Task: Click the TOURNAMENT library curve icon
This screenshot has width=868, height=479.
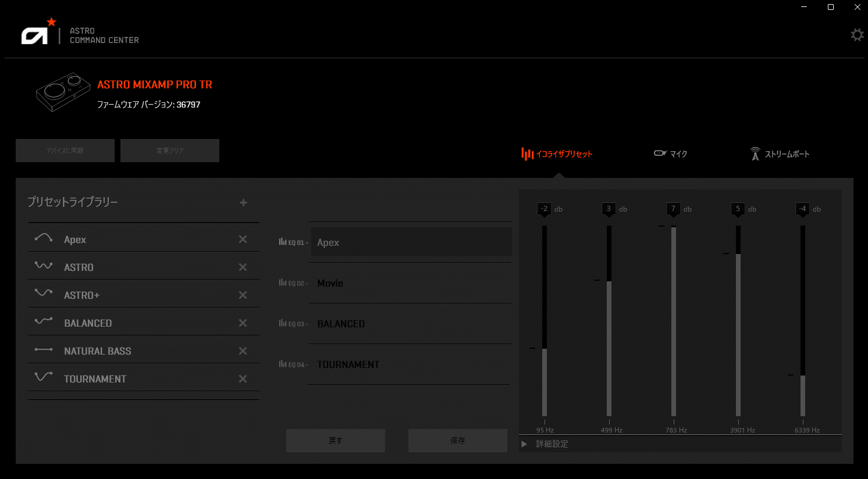Action: (x=44, y=377)
